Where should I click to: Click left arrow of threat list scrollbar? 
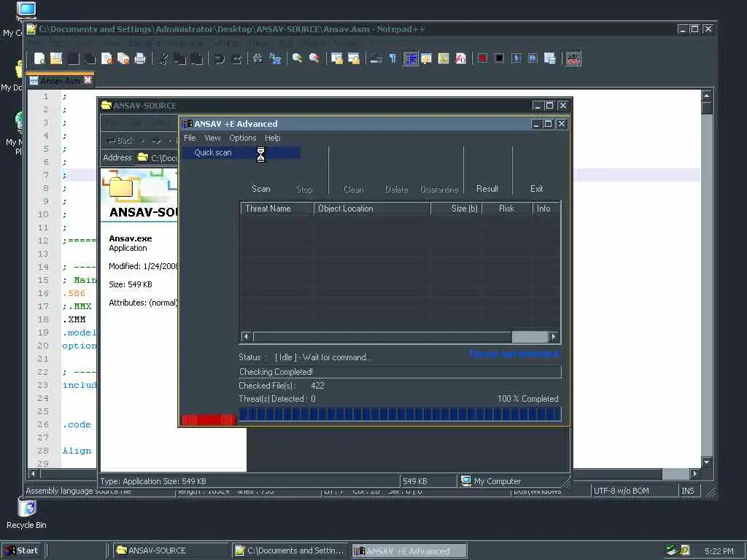246,337
